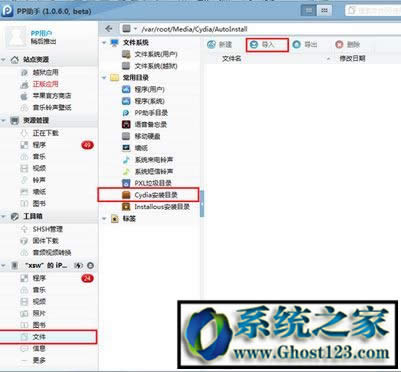Click the PP助手 logo icon in title bar
Screen dimensions: 401x372
(7, 11)
